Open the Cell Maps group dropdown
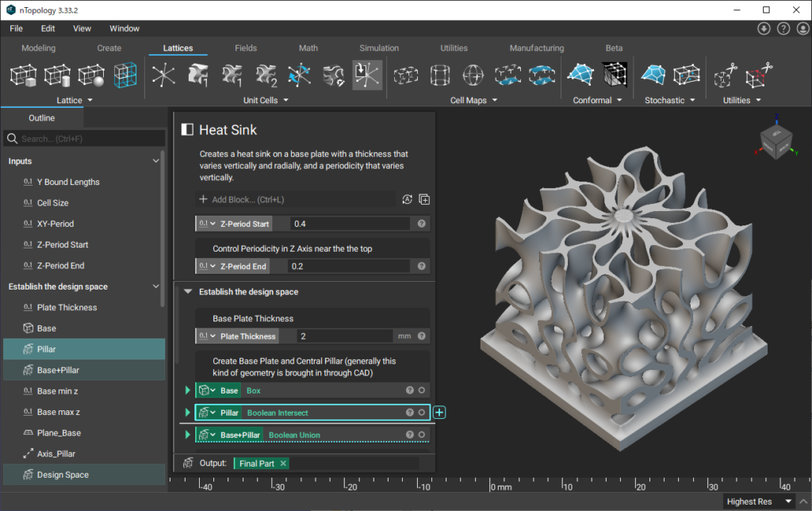 [x=495, y=101]
